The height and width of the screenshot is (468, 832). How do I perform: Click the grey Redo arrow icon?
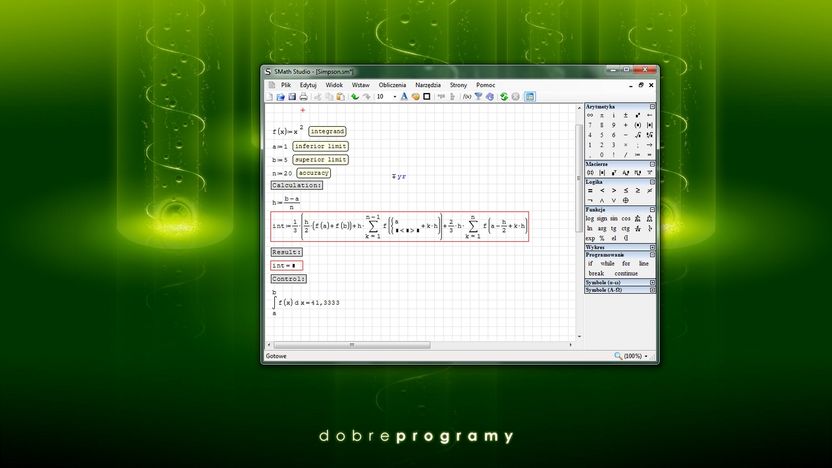(x=366, y=97)
